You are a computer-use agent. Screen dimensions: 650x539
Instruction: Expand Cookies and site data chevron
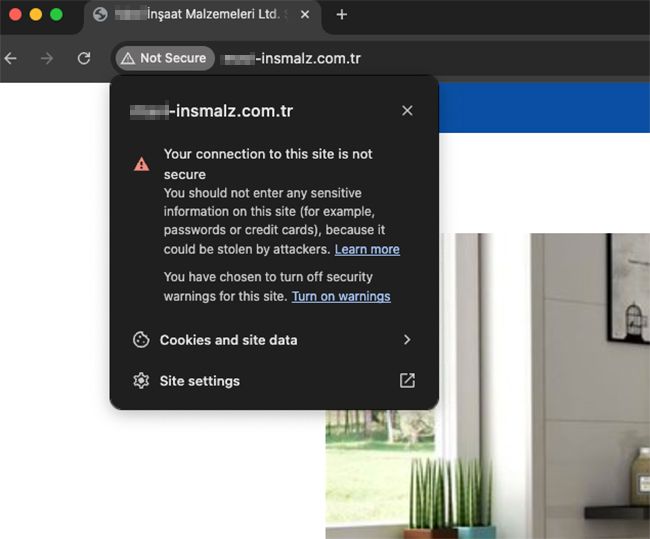coord(407,340)
